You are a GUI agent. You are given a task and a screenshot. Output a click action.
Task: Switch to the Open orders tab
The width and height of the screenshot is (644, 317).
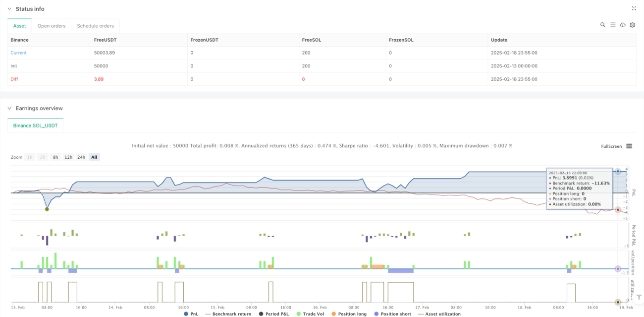pos(52,26)
